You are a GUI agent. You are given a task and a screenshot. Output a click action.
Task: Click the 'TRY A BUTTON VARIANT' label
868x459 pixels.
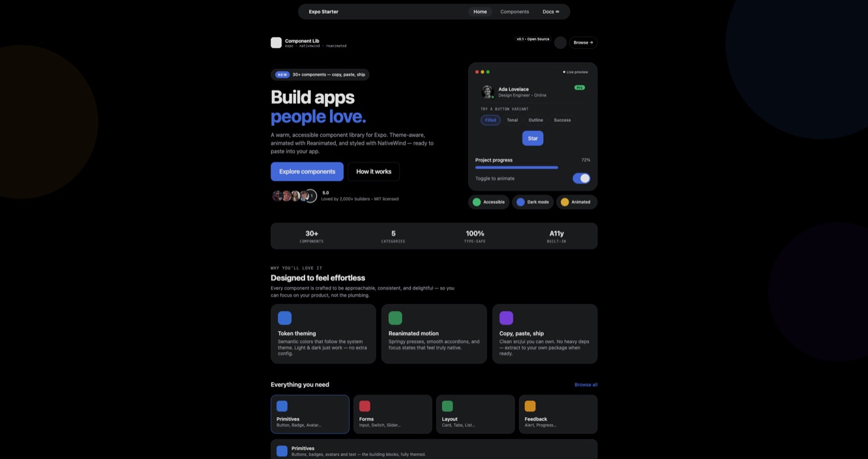pos(504,109)
